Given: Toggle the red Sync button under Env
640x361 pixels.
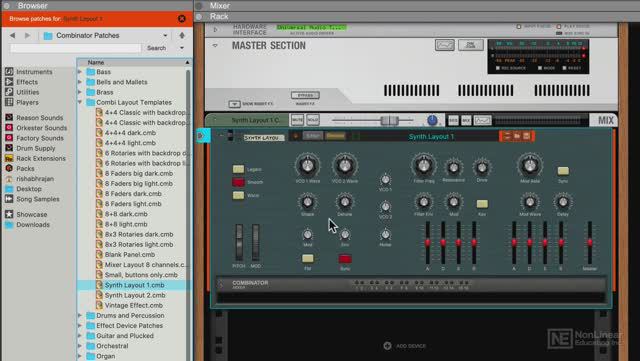Looking at the screenshot, I should click(345, 258).
